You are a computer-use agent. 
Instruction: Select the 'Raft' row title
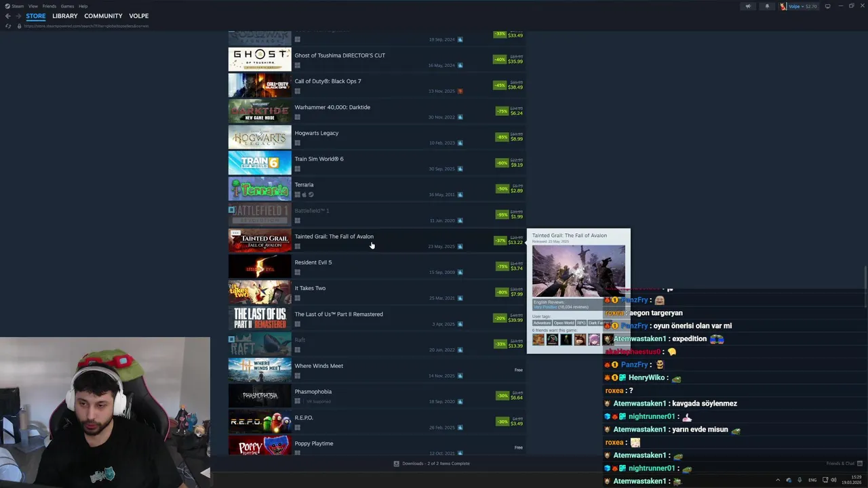tap(300, 340)
